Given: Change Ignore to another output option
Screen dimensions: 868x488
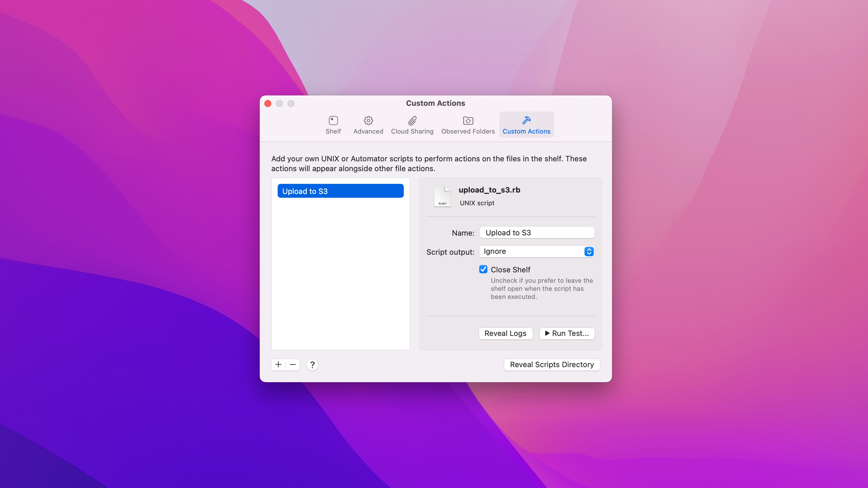Looking at the screenshot, I should 537,251.
